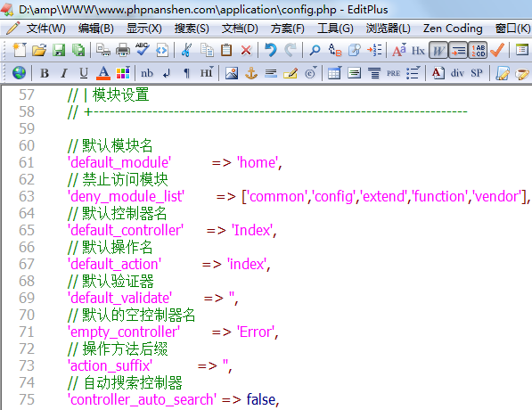The image size is (532, 410).
Task: Apply bold HTML tag (B)
Action: [45, 72]
